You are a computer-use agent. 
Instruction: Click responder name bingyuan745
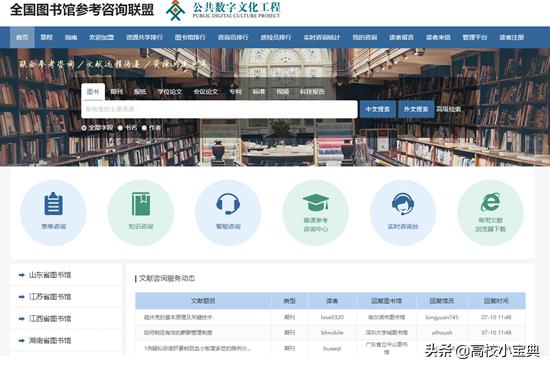(x=442, y=317)
